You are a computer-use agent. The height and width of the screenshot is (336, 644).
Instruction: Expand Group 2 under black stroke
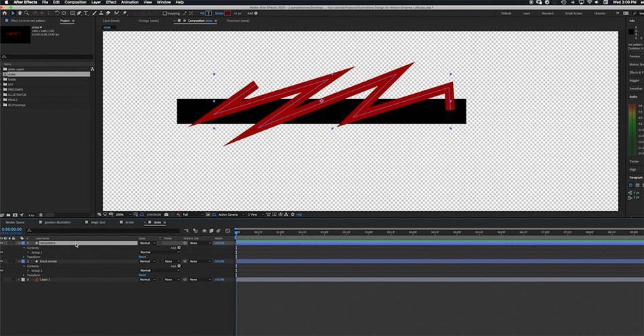pos(28,270)
